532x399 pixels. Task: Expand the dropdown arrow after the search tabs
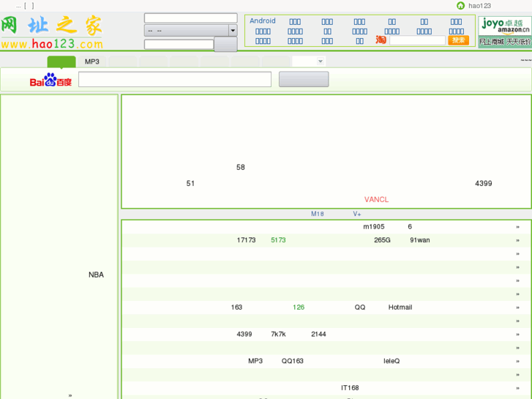(x=320, y=61)
